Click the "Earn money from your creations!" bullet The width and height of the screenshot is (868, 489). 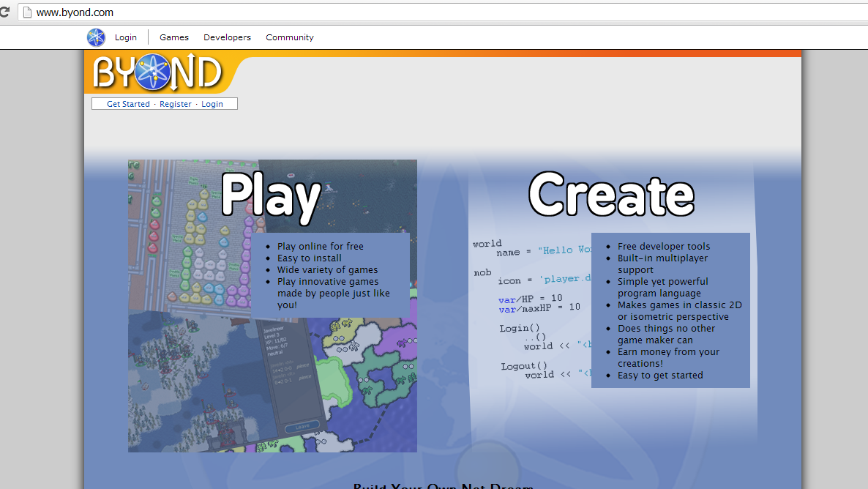pyautogui.click(x=669, y=358)
